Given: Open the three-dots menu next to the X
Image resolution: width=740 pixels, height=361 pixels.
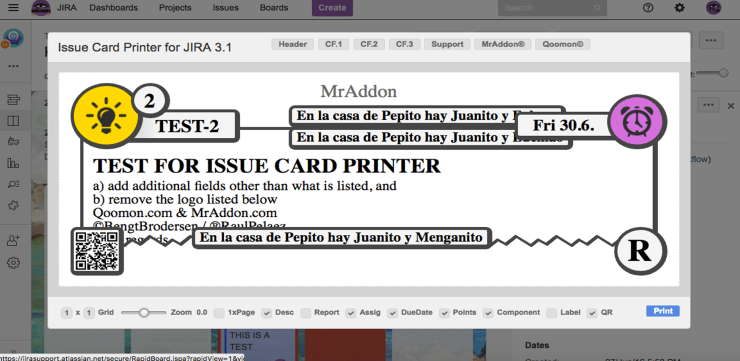Looking at the screenshot, I should point(708,105).
